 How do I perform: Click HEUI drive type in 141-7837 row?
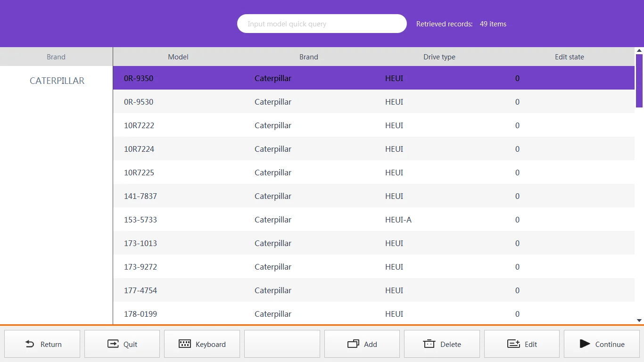click(x=394, y=196)
